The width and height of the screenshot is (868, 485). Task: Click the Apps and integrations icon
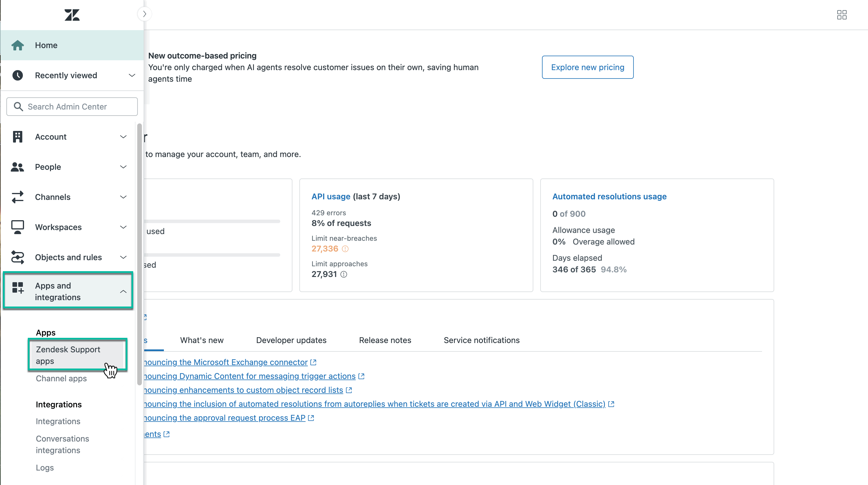(x=18, y=291)
